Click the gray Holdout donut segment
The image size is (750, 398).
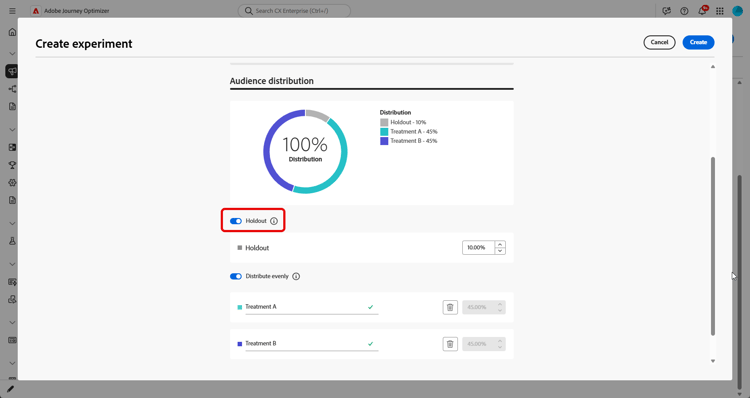(317, 114)
